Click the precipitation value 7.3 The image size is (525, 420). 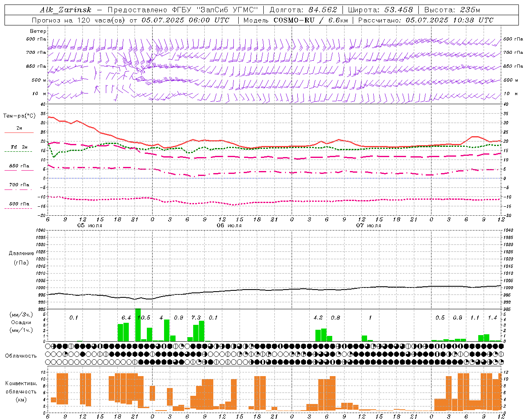pos(196,318)
